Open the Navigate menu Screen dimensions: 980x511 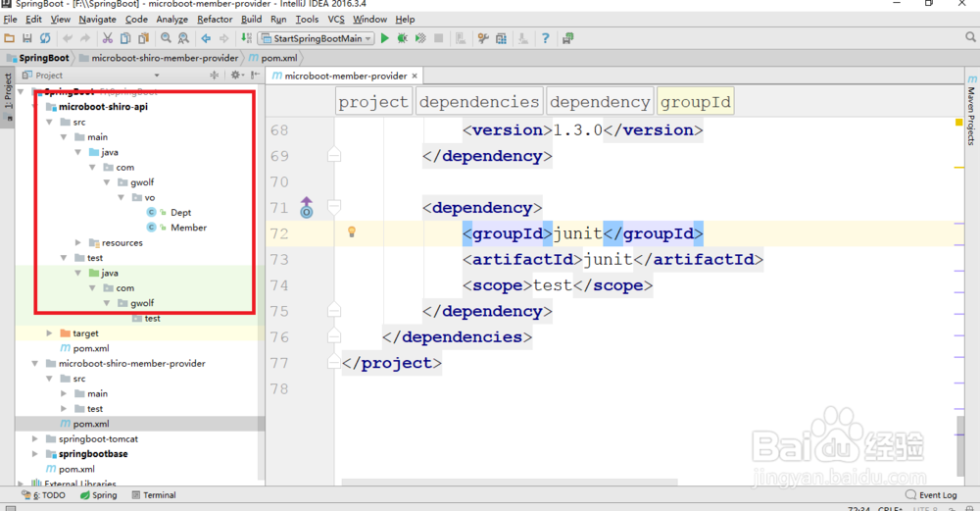pyautogui.click(x=97, y=20)
